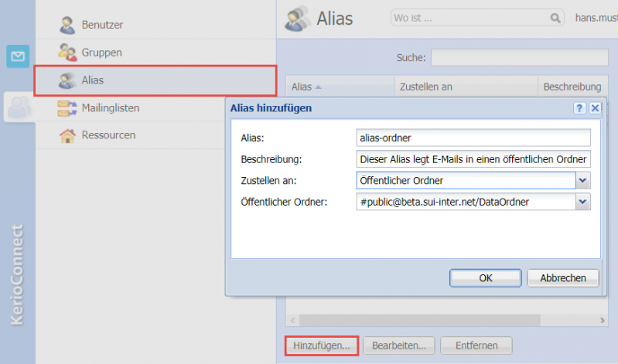Click the Benutzer user icon
This screenshot has width=618, height=364.
(68, 25)
